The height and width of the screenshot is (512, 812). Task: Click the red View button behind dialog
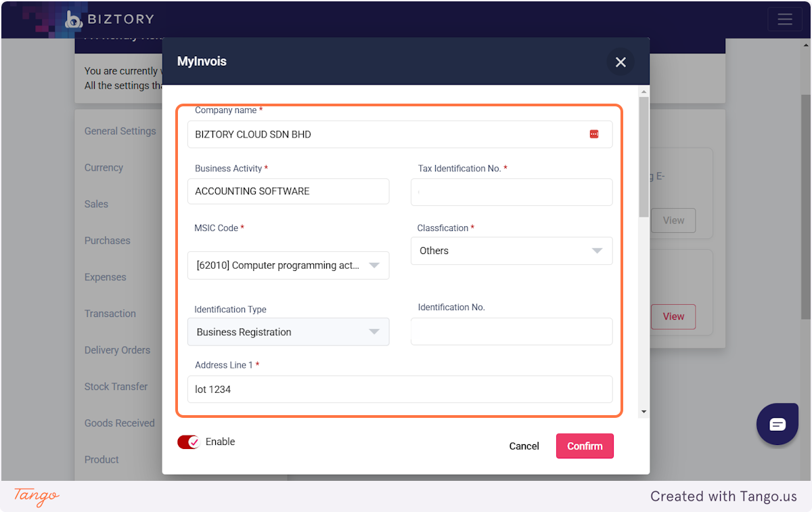[673, 316]
